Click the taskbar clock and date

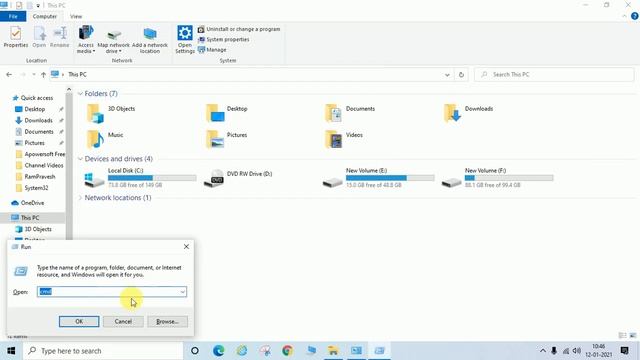tap(598, 351)
